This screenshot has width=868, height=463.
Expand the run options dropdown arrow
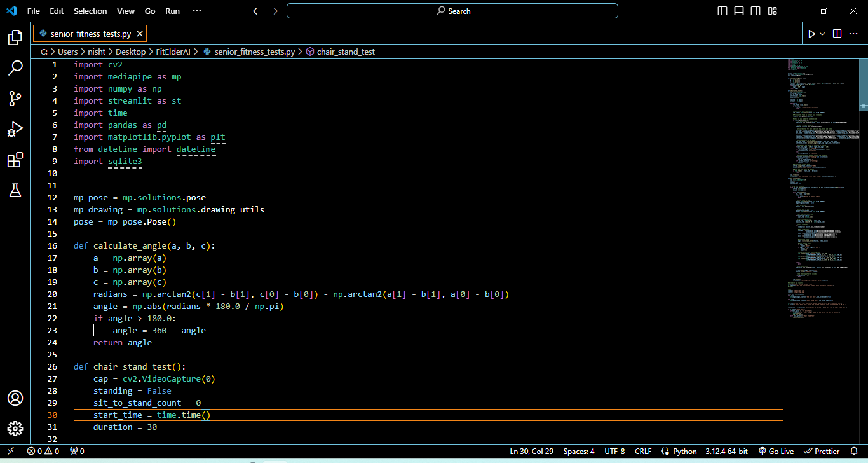(x=822, y=34)
